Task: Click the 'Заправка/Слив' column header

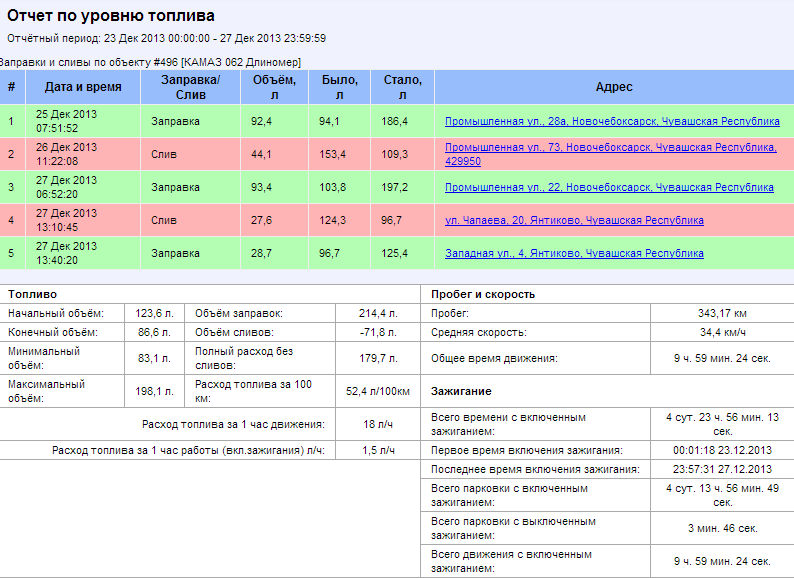Action: 190,87
